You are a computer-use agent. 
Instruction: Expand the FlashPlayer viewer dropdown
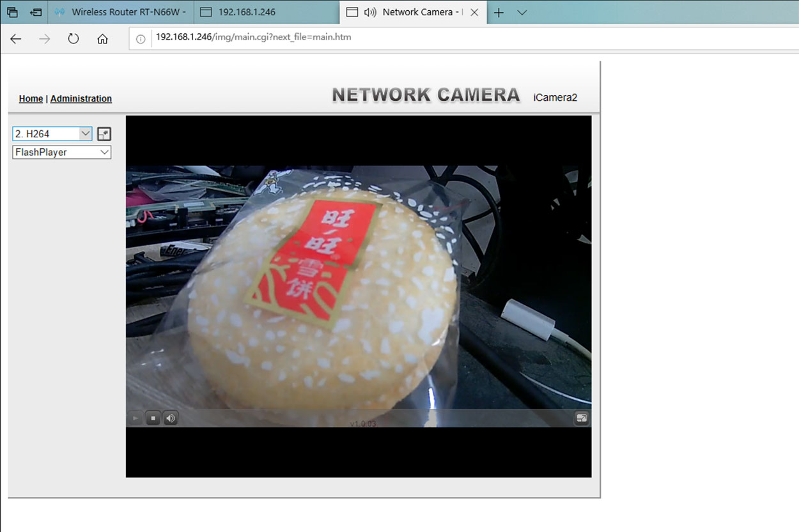pos(61,152)
